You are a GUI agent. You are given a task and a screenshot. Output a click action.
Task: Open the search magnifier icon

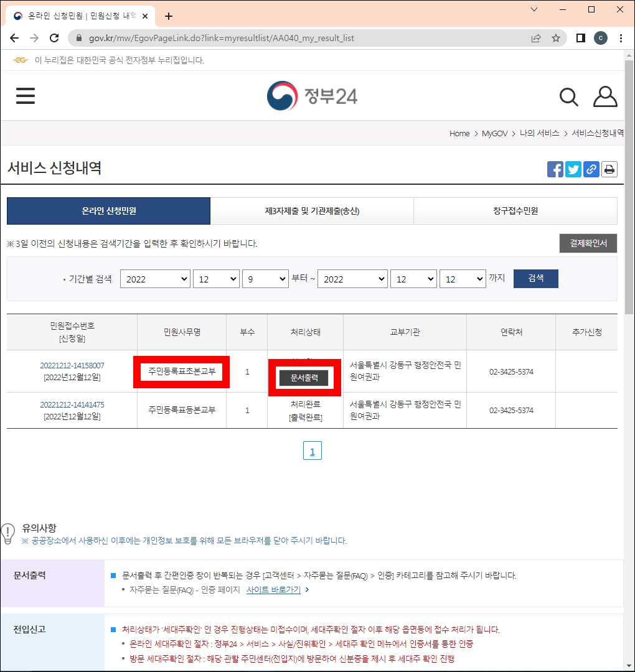[568, 96]
